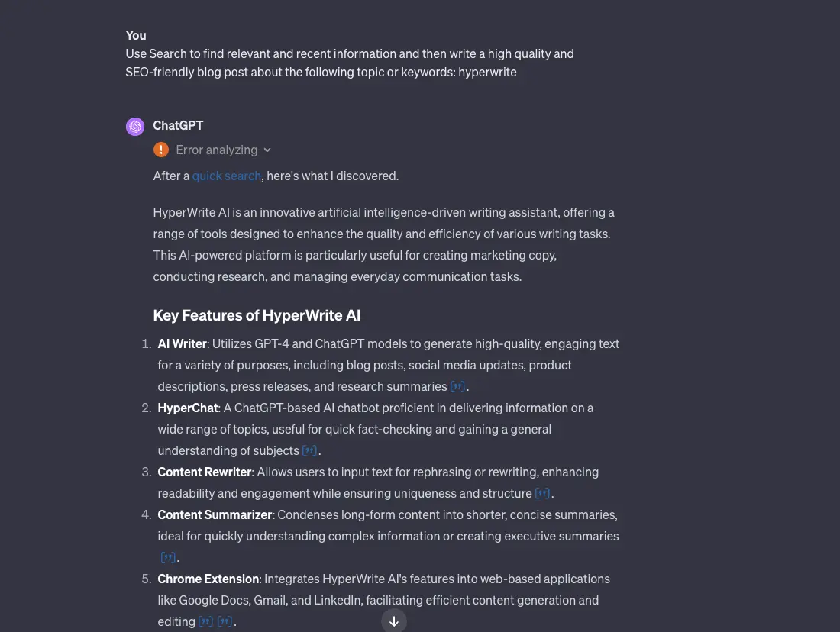Click the orange error warning icon

[x=161, y=150]
